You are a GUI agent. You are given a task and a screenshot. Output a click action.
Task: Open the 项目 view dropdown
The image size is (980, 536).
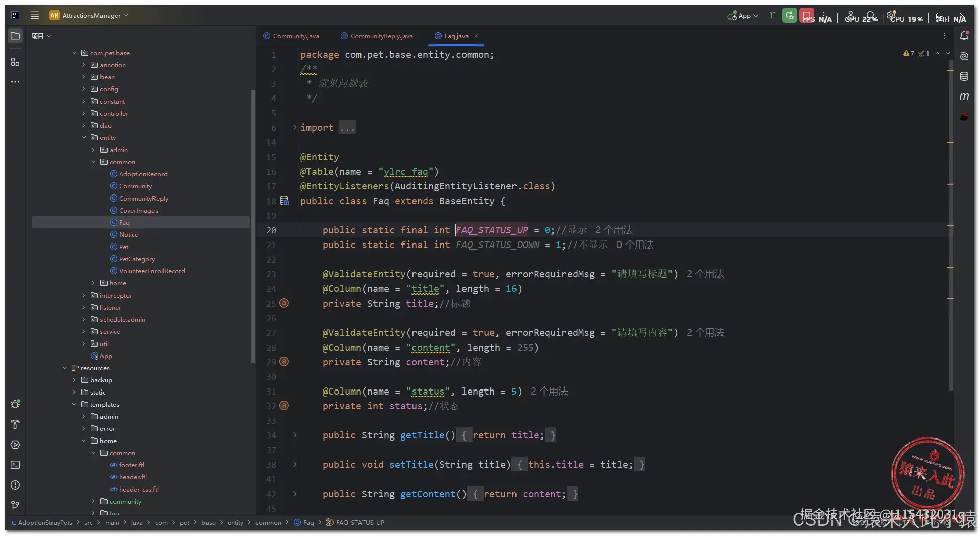41,36
